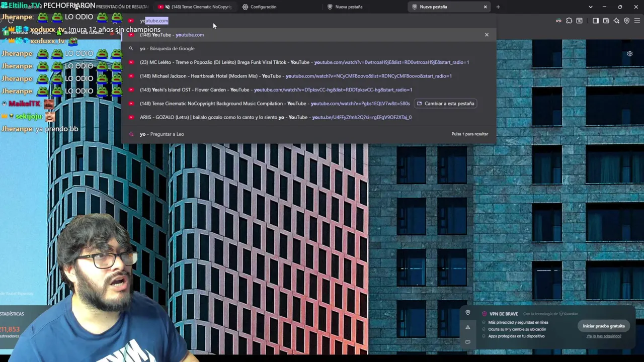Remove the youtube.com suggestion with X
The image size is (644, 362).
(487, 35)
